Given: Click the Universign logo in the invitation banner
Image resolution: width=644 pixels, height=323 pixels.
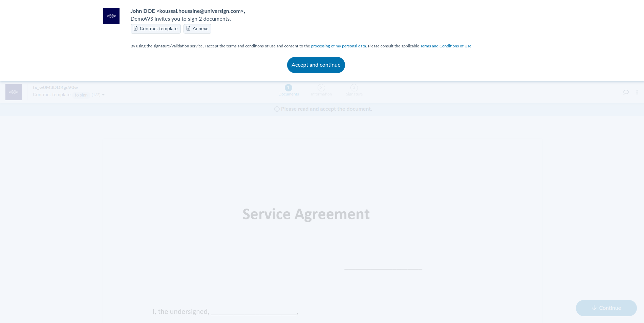Looking at the screenshot, I should pos(111,16).
